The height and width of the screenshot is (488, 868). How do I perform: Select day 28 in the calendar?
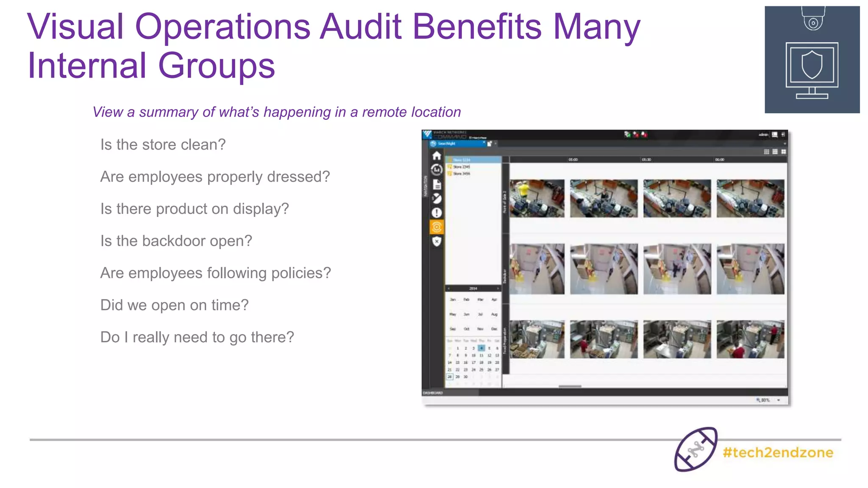(x=450, y=377)
